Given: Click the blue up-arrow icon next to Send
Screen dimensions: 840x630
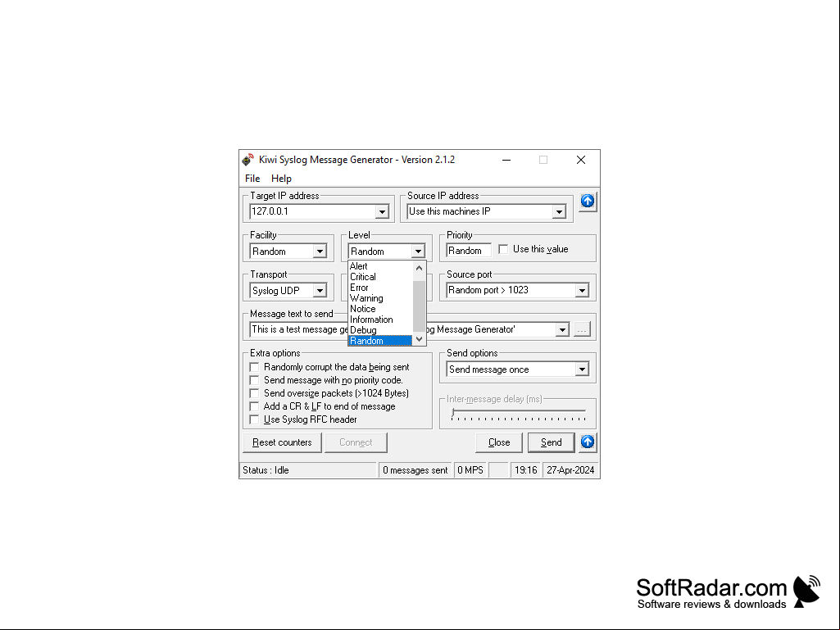Looking at the screenshot, I should (x=588, y=442).
